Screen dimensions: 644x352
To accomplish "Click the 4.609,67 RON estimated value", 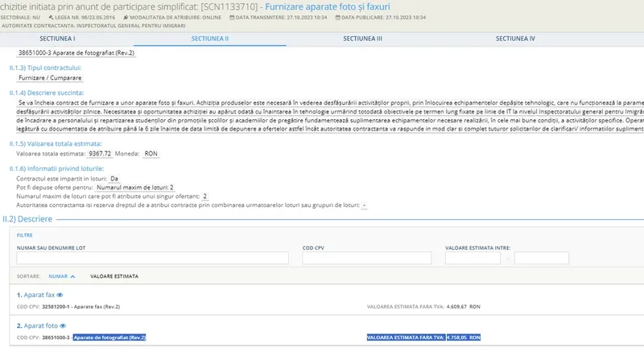I will (464, 307).
